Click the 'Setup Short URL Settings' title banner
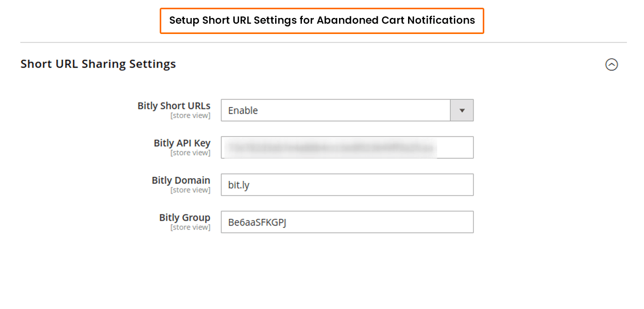This screenshot has height=309, width=644. pyautogui.click(x=322, y=21)
